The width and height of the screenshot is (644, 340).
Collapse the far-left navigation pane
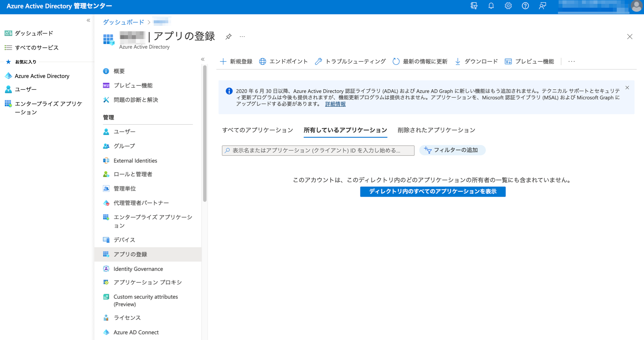[88, 20]
